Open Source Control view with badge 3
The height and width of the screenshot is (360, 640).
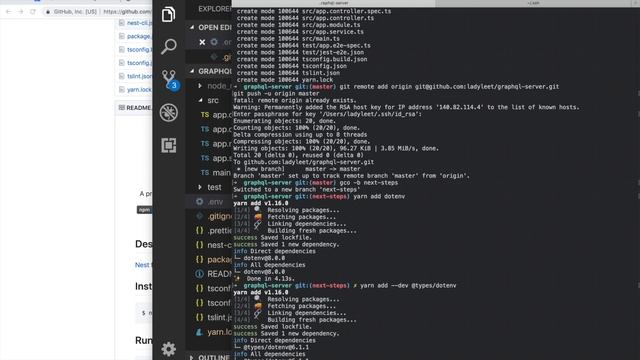point(170,80)
